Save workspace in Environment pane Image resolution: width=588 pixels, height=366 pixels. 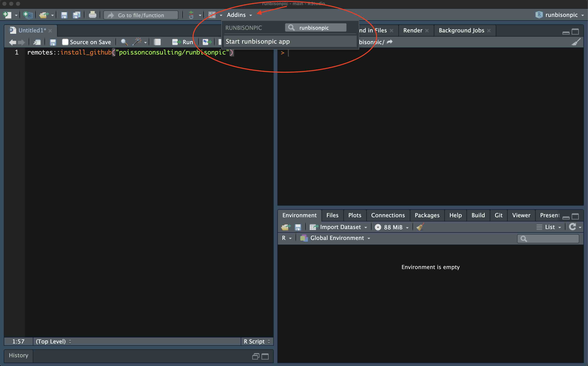[x=298, y=227]
